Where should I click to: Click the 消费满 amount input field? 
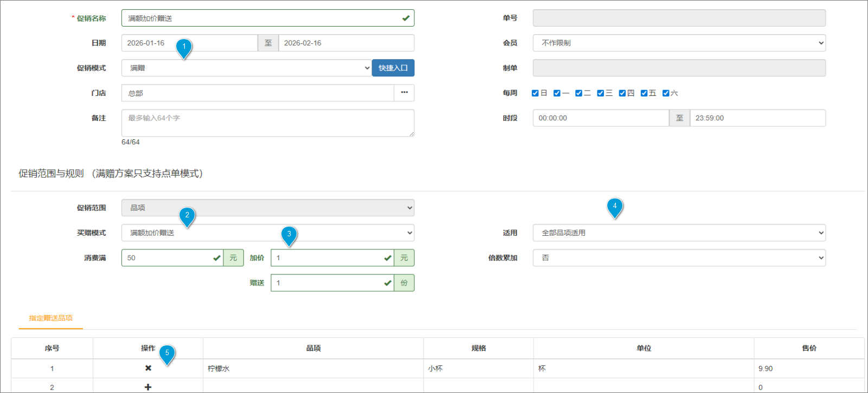(168, 258)
